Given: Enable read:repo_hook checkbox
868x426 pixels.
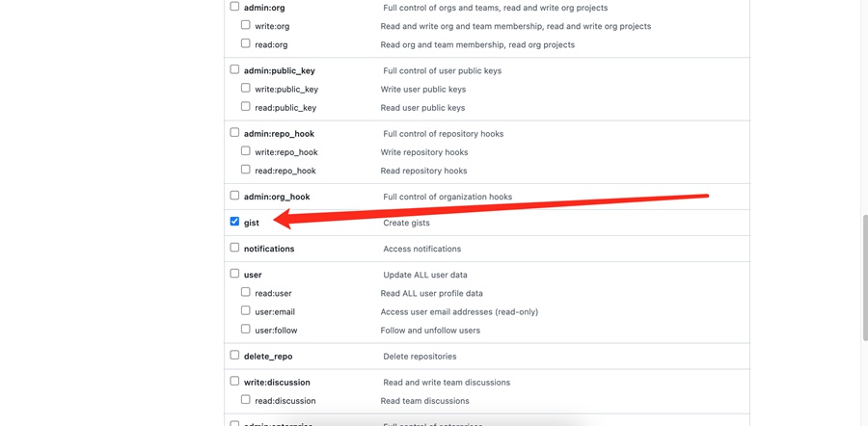Looking at the screenshot, I should click(x=246, y=170).
